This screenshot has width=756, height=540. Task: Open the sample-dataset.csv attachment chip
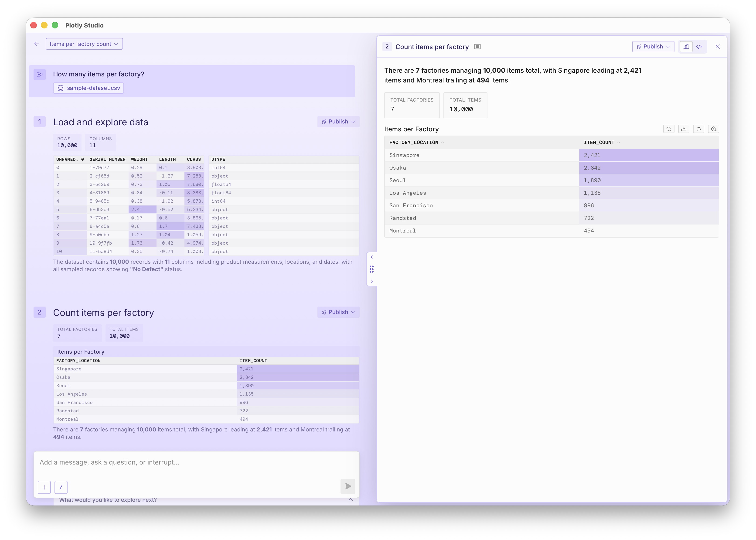(89, 88)
